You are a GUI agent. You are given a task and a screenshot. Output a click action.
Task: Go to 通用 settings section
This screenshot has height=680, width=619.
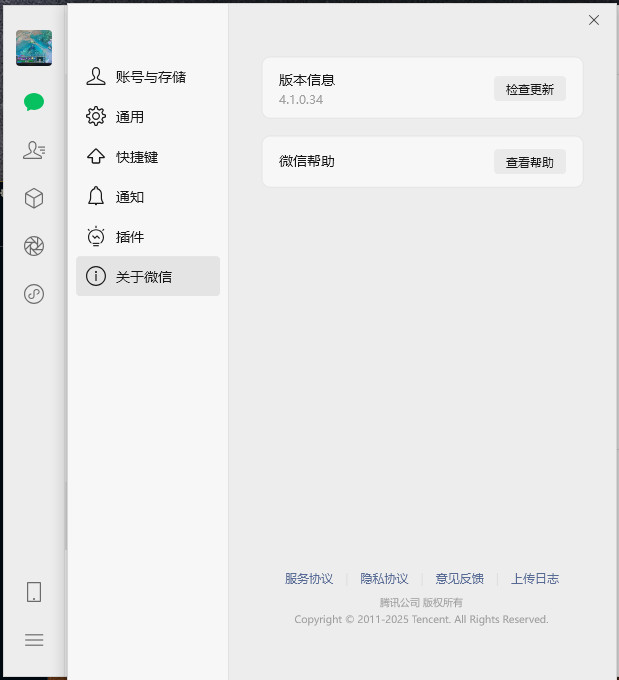[x=148, y=117]
